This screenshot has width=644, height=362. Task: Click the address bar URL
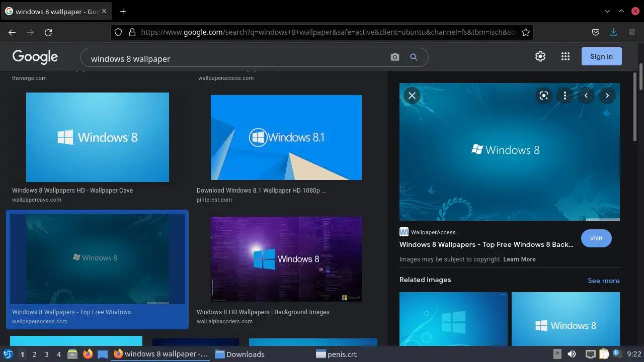tap(328, 32)
